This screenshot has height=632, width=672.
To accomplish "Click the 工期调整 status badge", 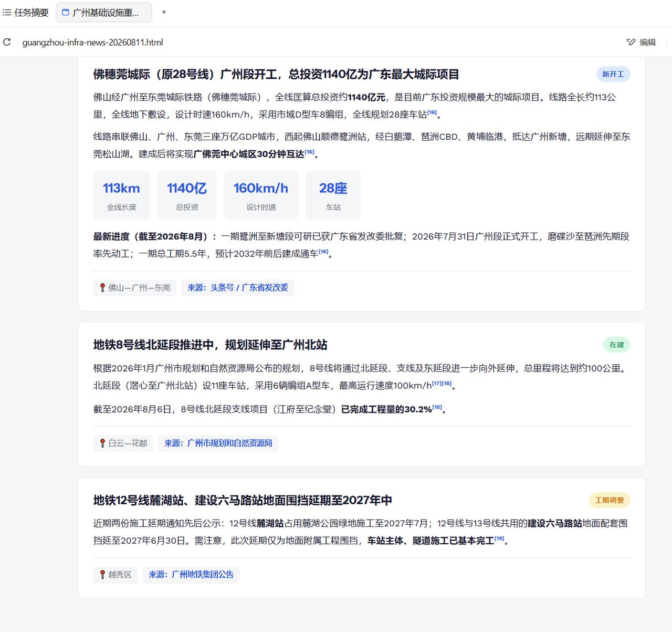I will 610,500.
